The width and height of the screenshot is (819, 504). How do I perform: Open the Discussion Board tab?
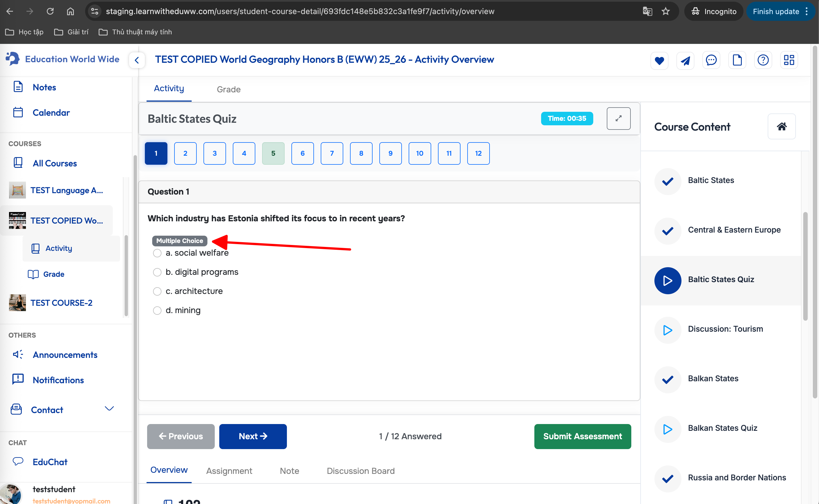(360, 471)
